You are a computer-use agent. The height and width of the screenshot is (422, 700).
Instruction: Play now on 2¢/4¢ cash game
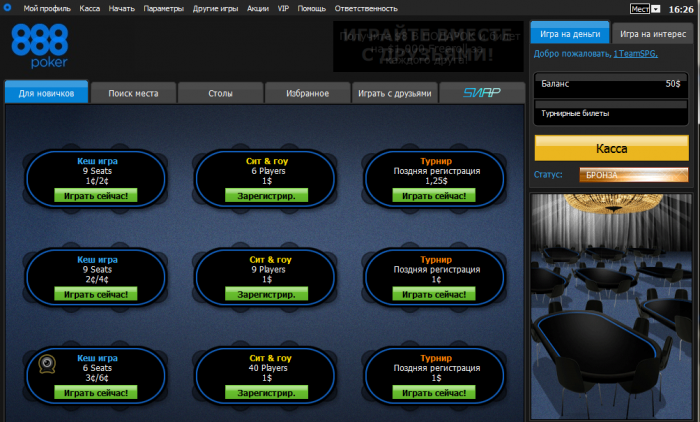tap(96, 294)
